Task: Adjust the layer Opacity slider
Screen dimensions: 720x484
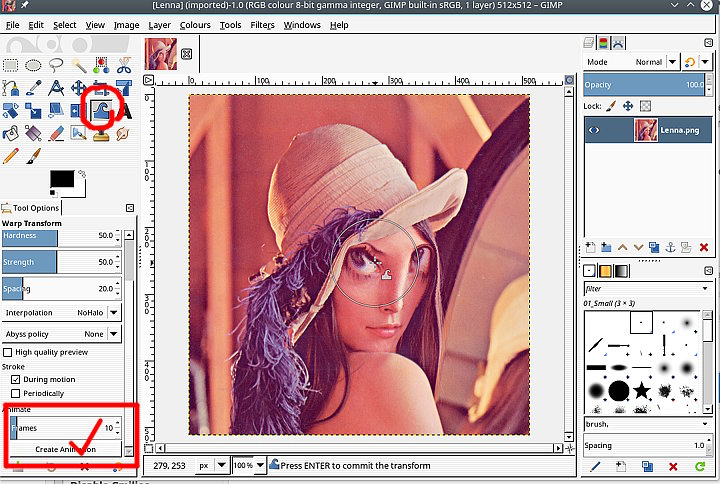Action: click(644, 84)
